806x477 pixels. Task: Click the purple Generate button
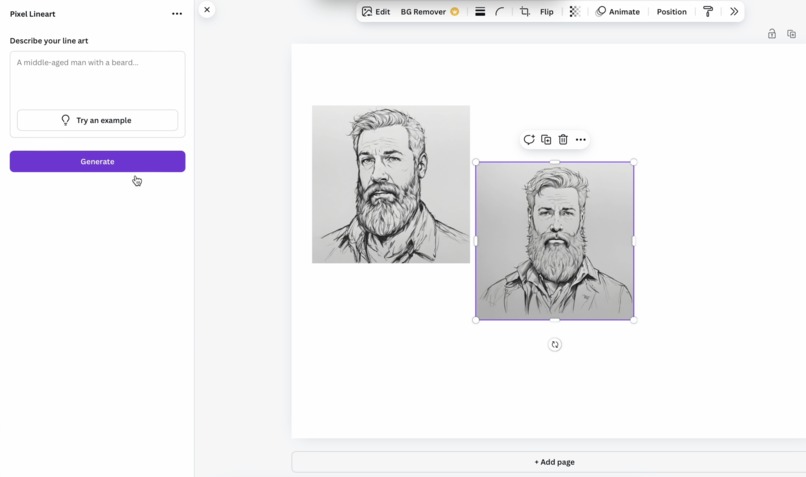[x=97, y=161]
